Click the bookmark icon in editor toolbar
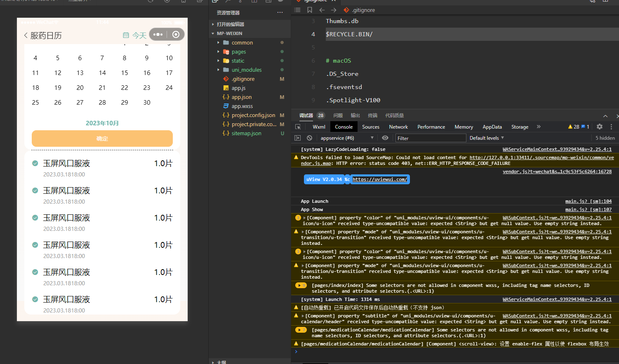Screen dimensions: 619x364 tap(310, 10)
